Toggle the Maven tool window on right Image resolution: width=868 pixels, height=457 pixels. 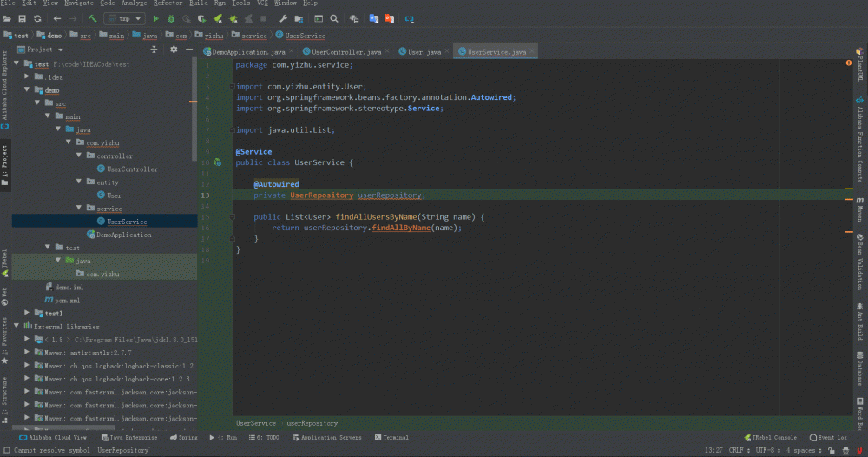point(859,209)
